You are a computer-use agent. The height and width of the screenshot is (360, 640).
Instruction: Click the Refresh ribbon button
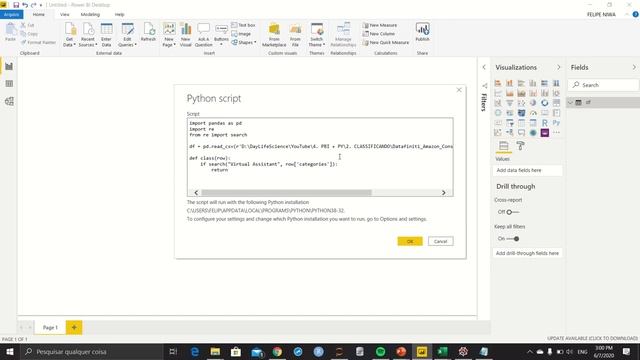coord(148,32)
